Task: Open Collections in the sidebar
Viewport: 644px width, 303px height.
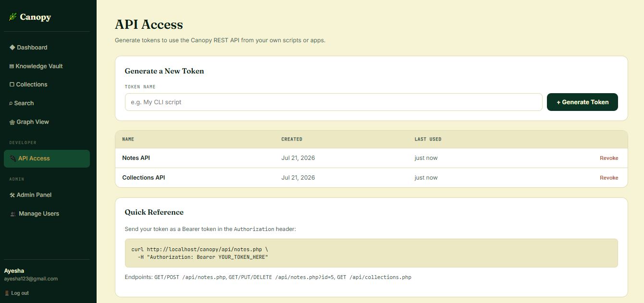Action: tap(47, 85)
